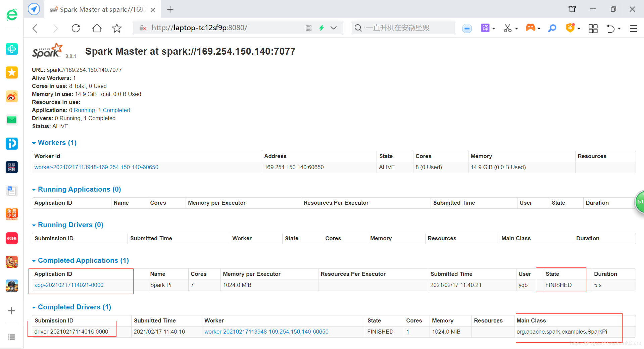644x349 pixels.
Task: Open the orange star favorites sidebar icon
Action: (x=12, y=72)
